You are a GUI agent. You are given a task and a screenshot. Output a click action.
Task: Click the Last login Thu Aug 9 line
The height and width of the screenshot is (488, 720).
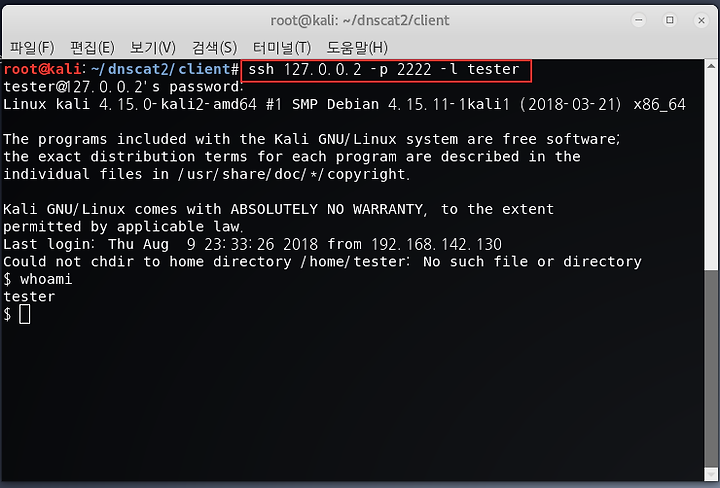click(253, 244)
